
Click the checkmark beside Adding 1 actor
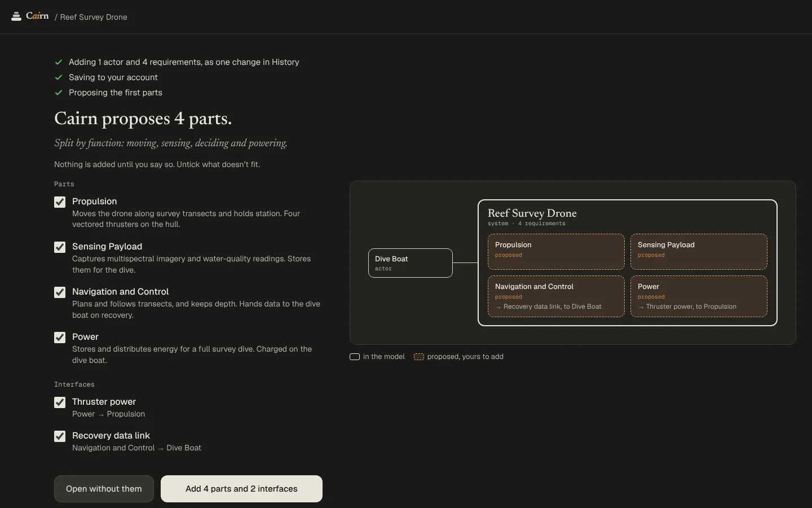(x=59, y=62)
